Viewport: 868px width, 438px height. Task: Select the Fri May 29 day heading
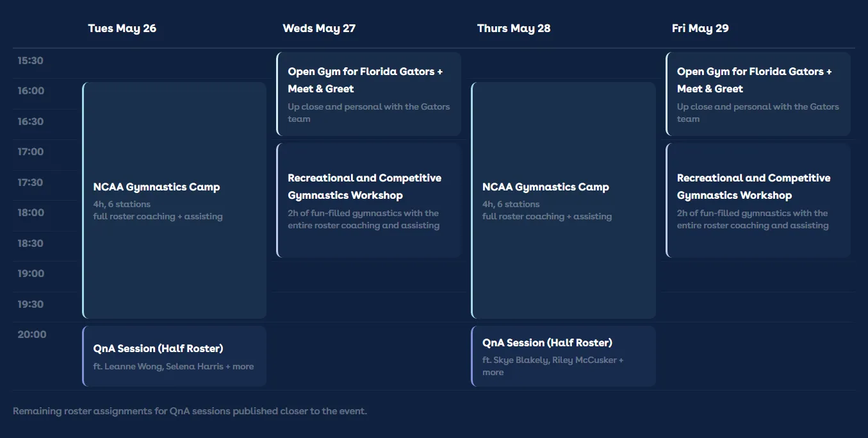(700, 28)
